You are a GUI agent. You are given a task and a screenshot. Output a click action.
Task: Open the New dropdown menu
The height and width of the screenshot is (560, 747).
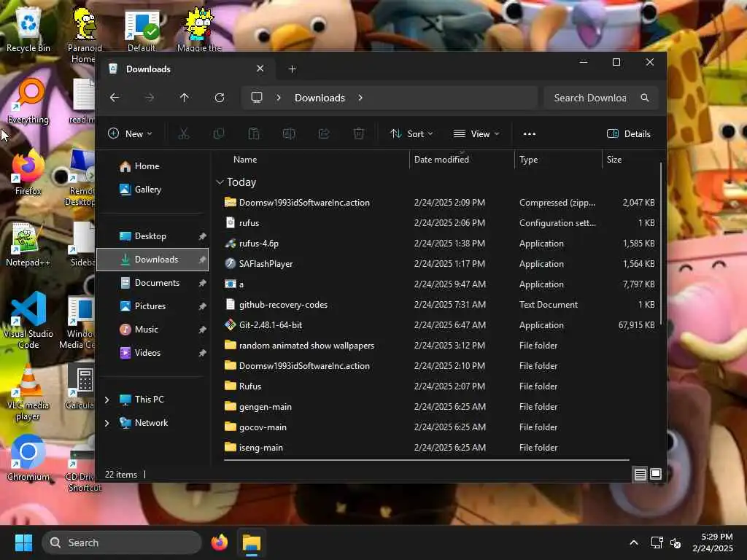tap(130, 134)
